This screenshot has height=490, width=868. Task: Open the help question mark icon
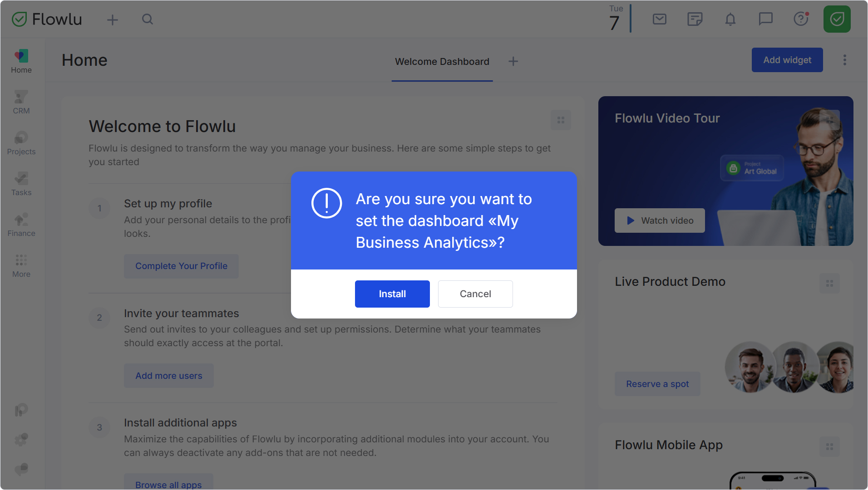[x=801, y=19]
